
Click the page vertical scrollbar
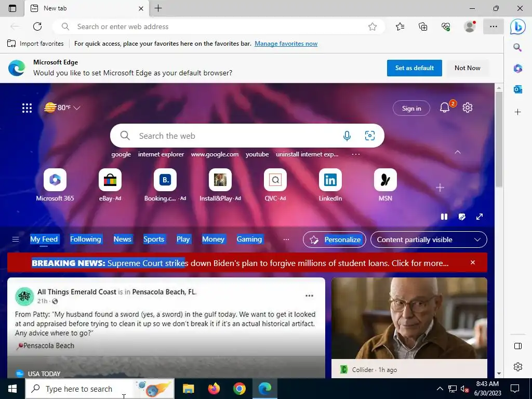pyautogui.click(x=499, y=138)
